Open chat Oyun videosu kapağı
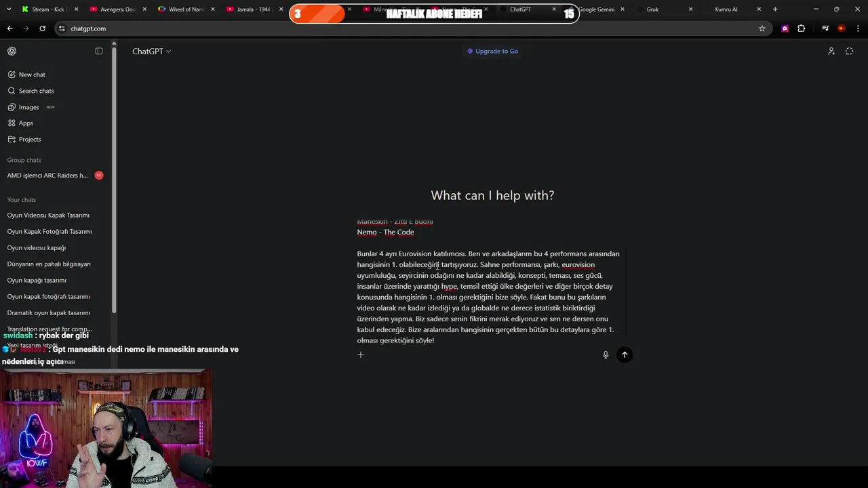The width and height of the screenshot is (868, 488). [x=37, y=248]
